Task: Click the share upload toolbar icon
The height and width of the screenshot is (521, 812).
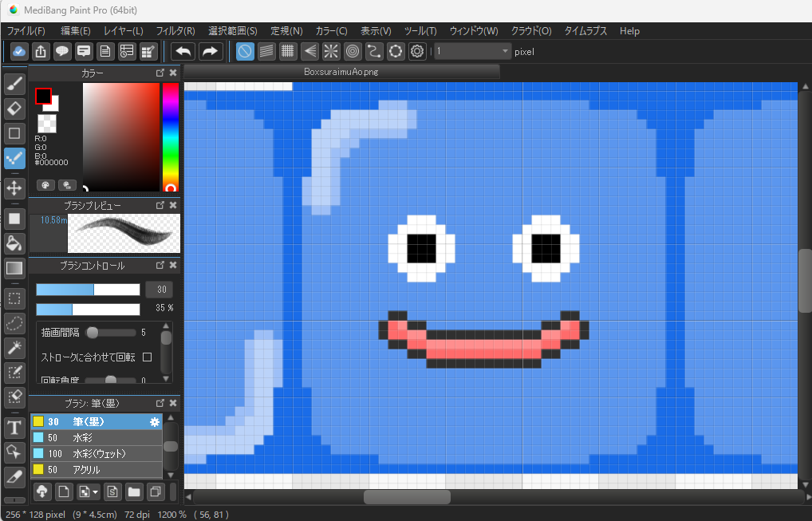Action: [41, 51]
